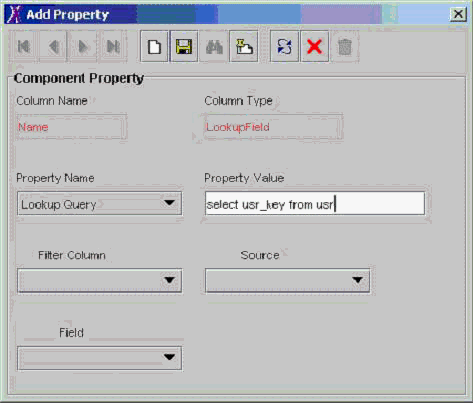Click the Column Type field showing LookupField
The width and height of the screenshot is (473, 403).
coord(273,127)
